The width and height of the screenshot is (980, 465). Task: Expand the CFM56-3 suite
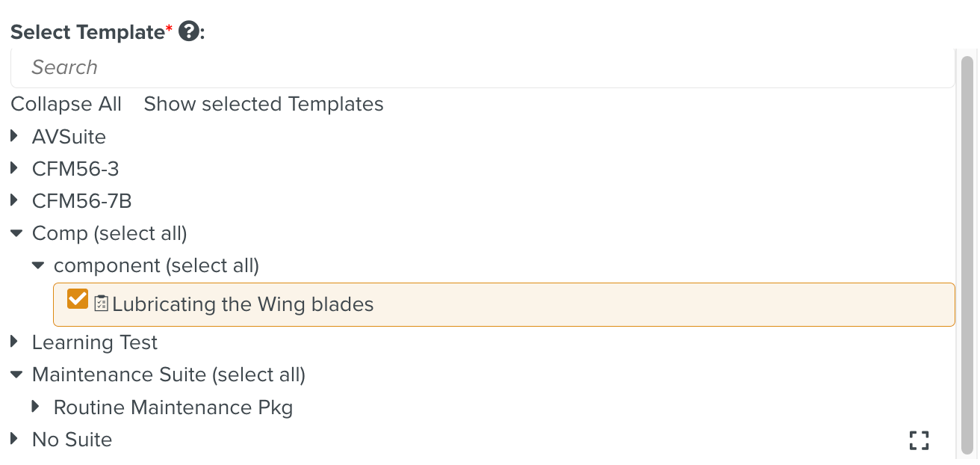tap(15, 167)
